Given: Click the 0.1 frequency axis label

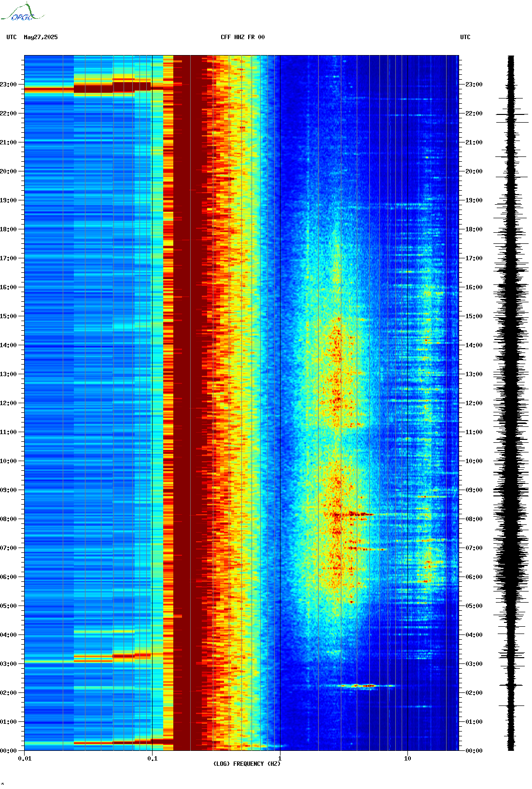Looking at the screenshot, I should click(152, 759).
